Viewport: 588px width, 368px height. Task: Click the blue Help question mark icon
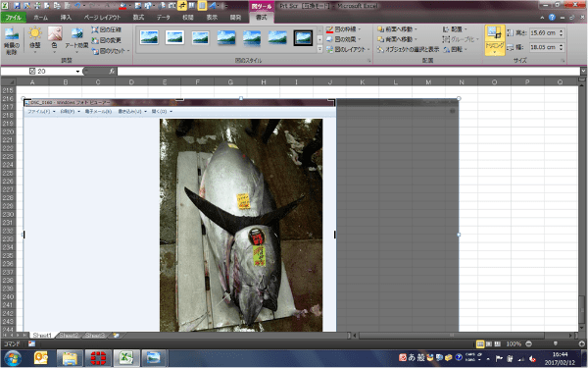[x=552, y=18]
